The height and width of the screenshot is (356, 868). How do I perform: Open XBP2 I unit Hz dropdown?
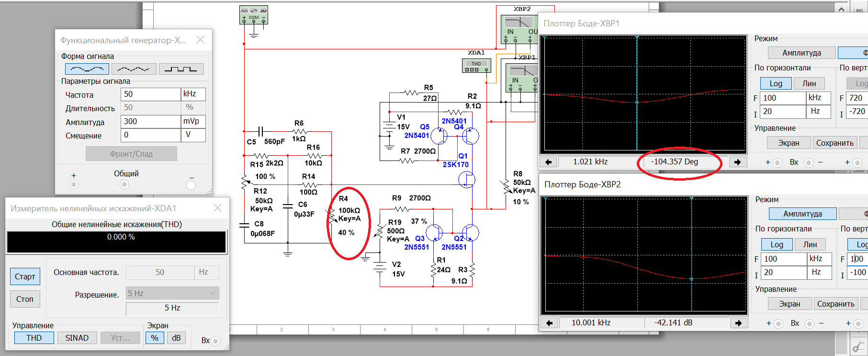(821, 272)
